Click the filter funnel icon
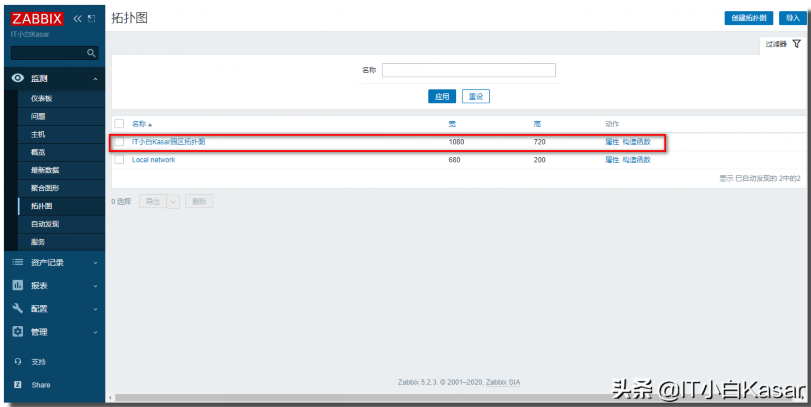Viewport: 811px width, 407px height. point(797,44)
